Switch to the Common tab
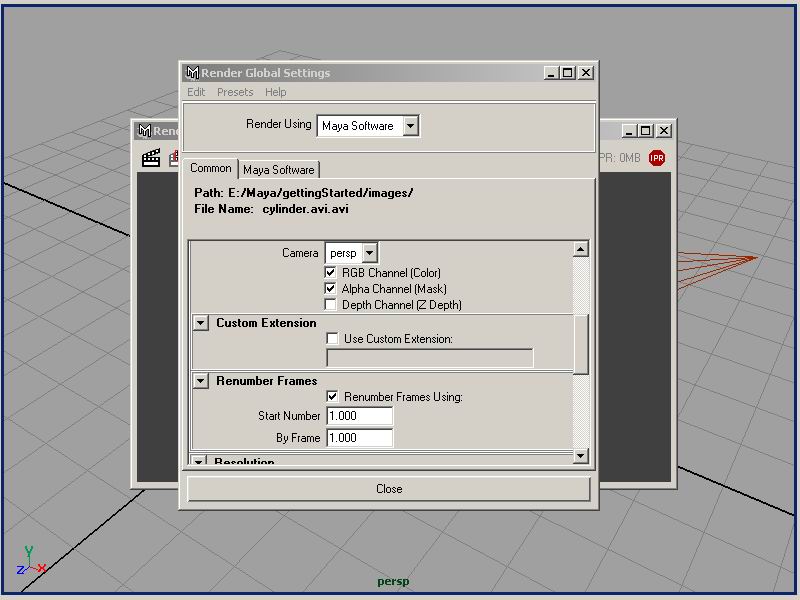The width and height of the screenshot is (800, 600). click(210, 168)
